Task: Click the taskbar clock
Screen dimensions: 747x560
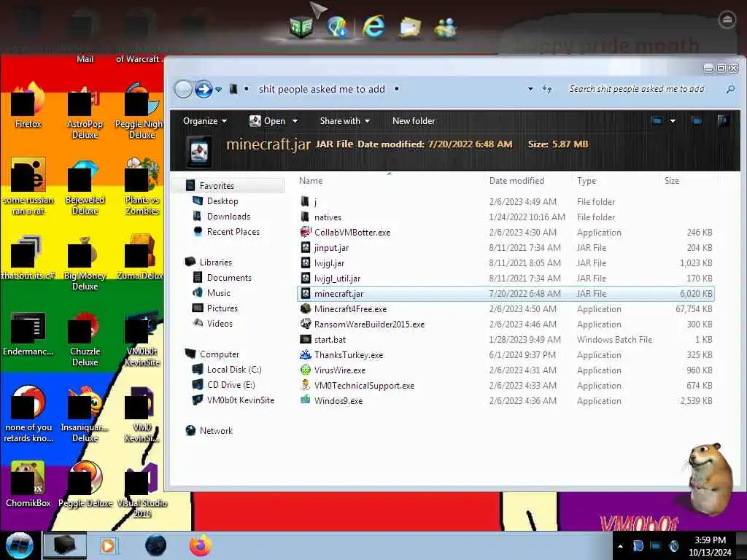Action: 710,546
